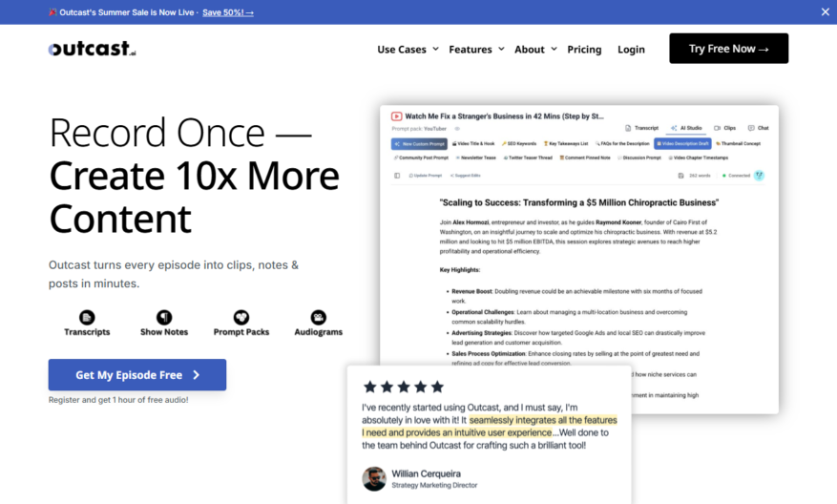This screenshot has width=837, height=504.
Task: Select Community Post Prompt
Action: (x=421, y=158)
